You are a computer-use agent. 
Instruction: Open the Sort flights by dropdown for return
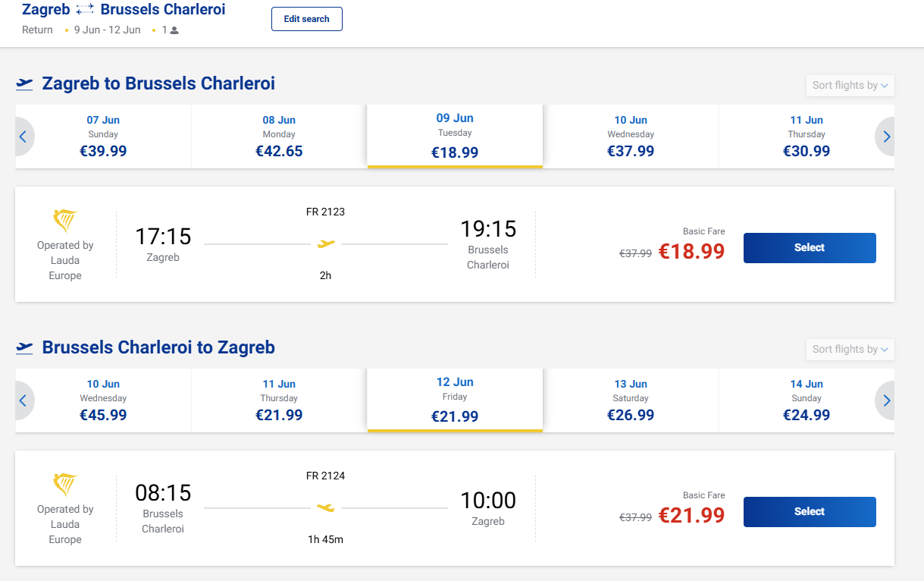point(850,350)
